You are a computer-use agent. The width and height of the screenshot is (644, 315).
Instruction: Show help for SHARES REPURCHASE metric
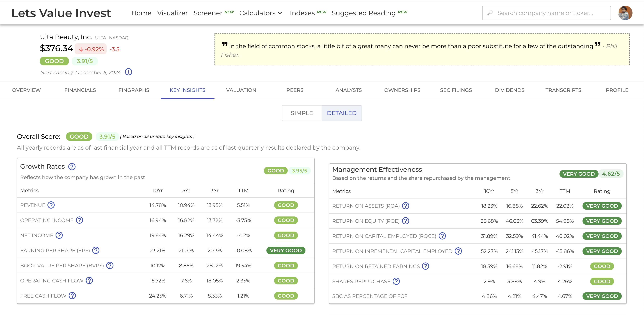point(396,281)
